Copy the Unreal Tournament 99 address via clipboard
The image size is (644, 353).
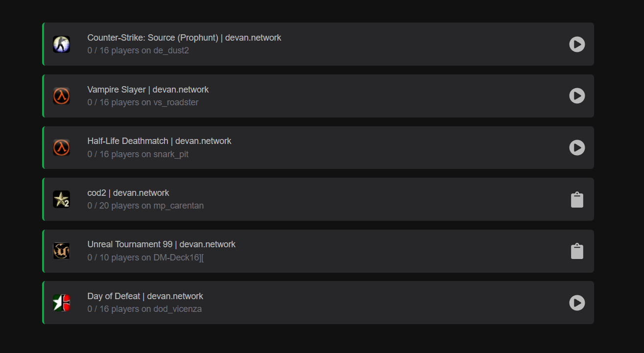[577, 251]
